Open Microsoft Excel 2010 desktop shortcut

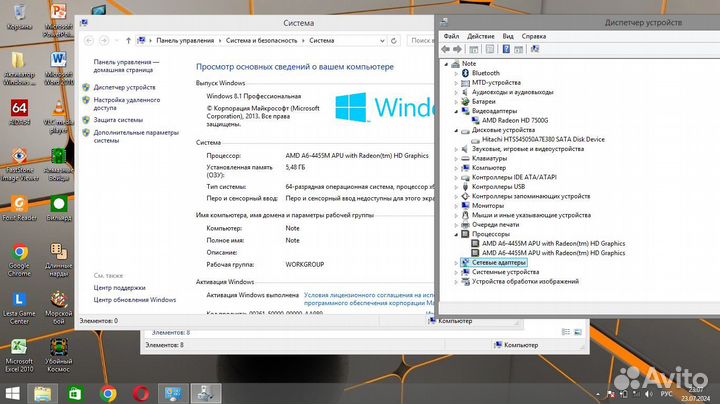[19, 350]
